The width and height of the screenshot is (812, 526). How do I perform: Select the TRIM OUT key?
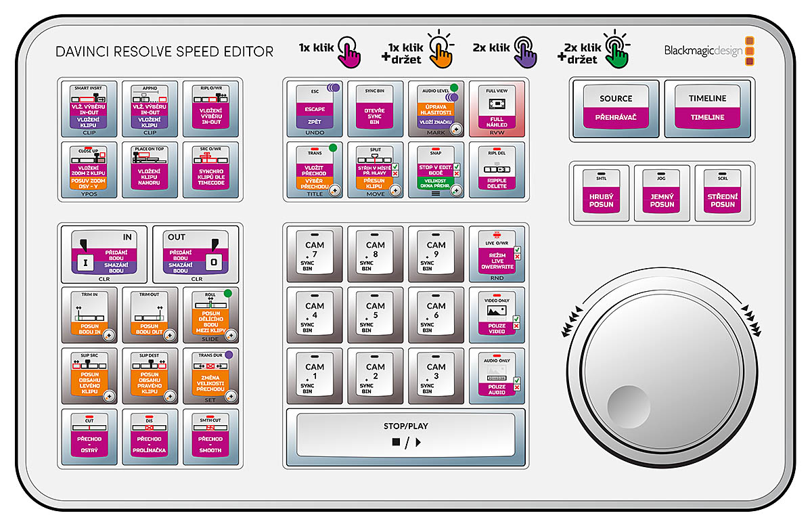click(150, 315)
